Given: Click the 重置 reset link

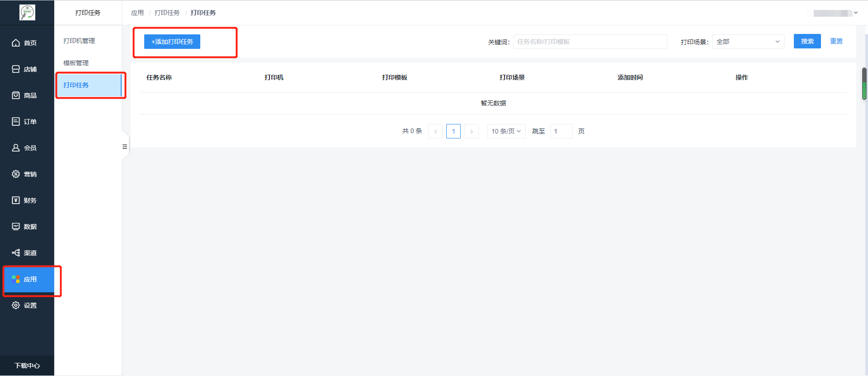Looking at the screenshot, I should pyautogui.click(x=836, y=41).
